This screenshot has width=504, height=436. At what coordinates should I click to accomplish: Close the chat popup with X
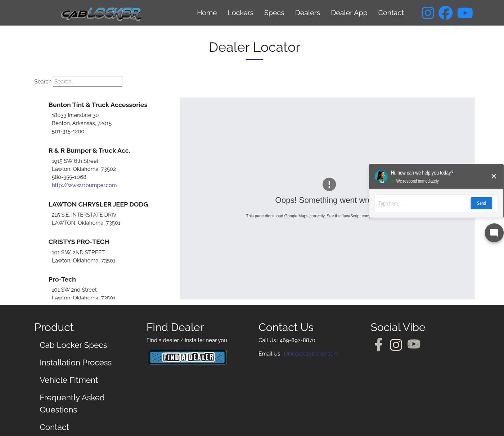(x=494, y=176)
